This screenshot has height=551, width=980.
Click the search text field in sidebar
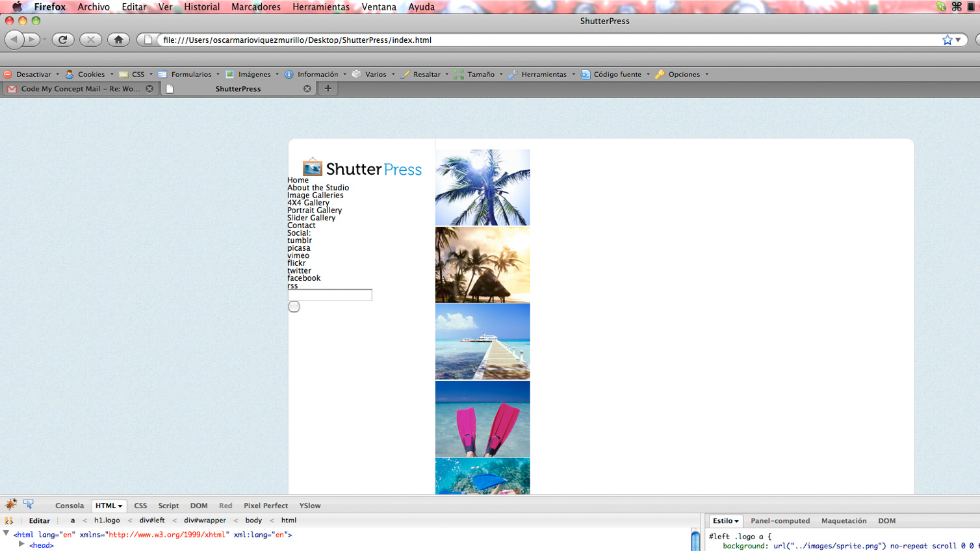tap(330, 295)
